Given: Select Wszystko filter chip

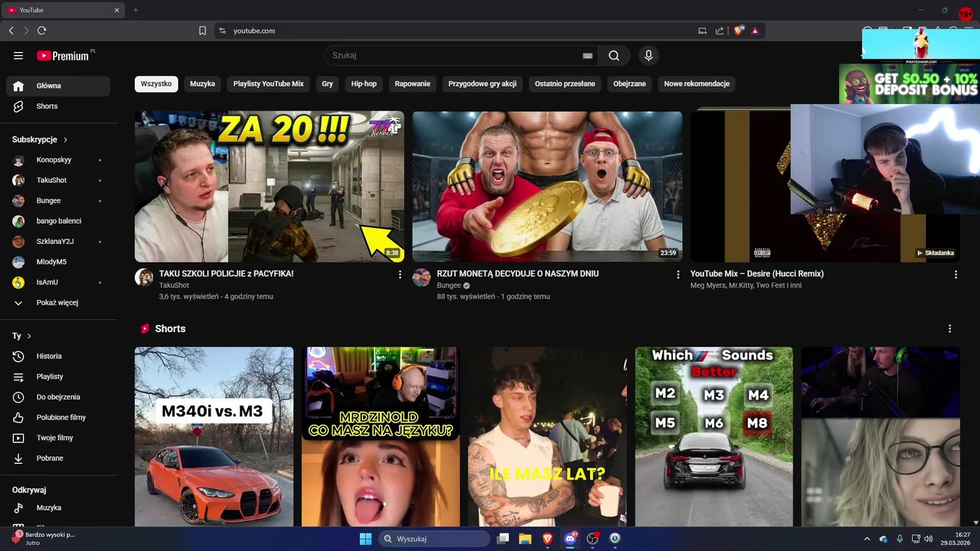Looking at the screenshot, I should click(156, 83).
